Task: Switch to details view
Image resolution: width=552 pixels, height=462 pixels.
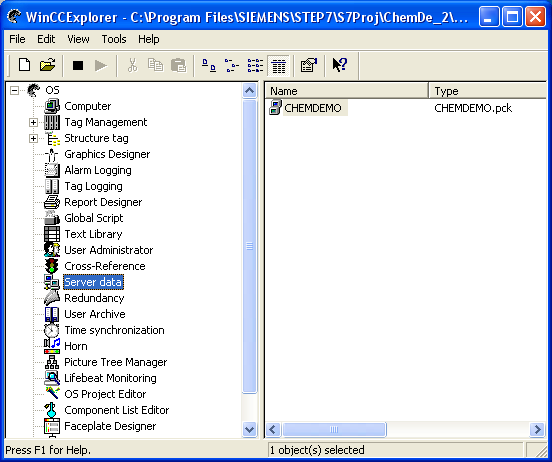Action: tap(278, 65)
